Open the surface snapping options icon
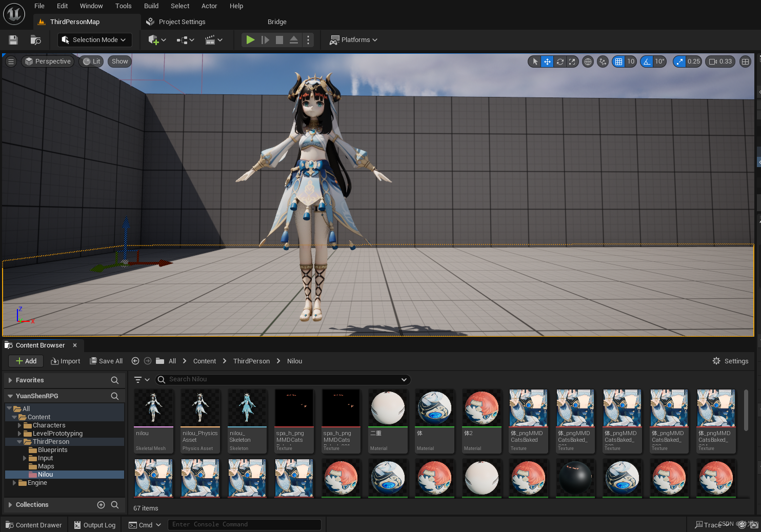Viewport: 761px width, 532px height. tap(603, 62)
